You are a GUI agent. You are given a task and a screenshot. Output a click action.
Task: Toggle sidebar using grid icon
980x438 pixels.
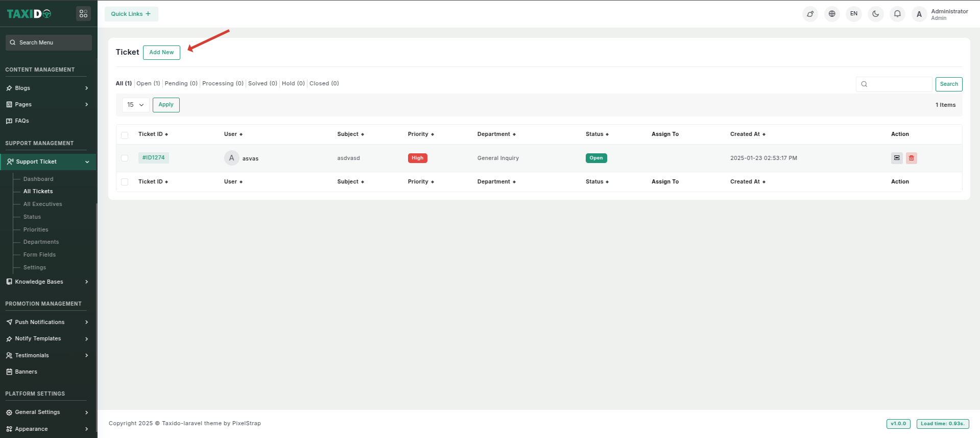point(83,14)
